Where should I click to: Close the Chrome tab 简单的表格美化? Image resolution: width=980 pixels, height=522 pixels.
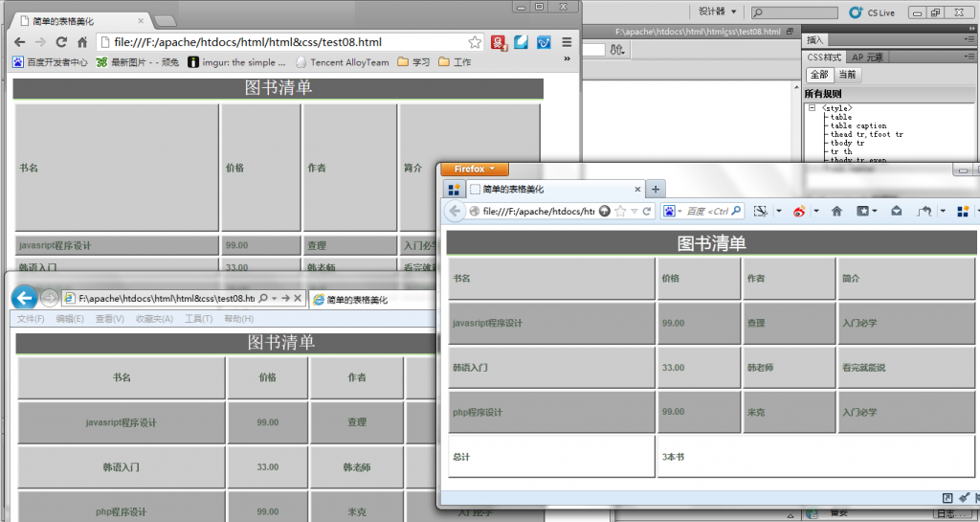(x=141, y=21)
